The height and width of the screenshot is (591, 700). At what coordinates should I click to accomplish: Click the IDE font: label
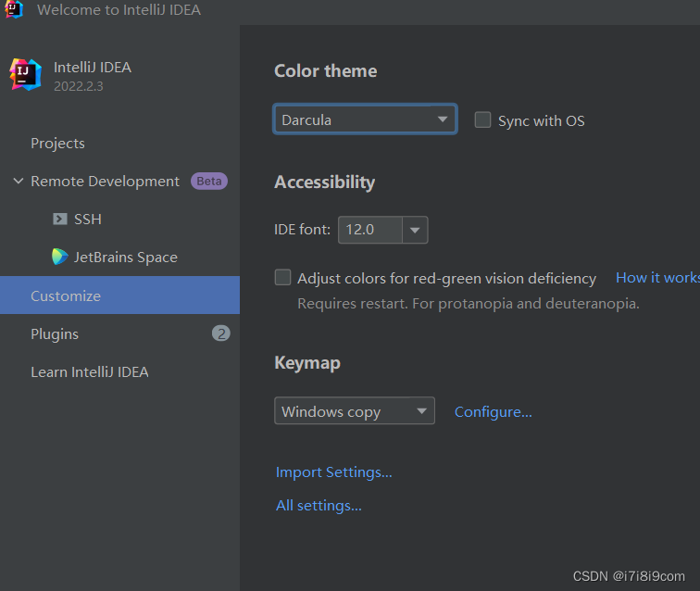[x=302, y=230]
